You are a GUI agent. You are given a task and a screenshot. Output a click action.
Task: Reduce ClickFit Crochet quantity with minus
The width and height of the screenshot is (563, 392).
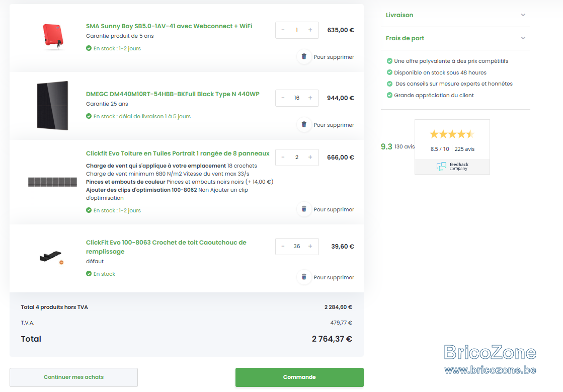(283, 246)
